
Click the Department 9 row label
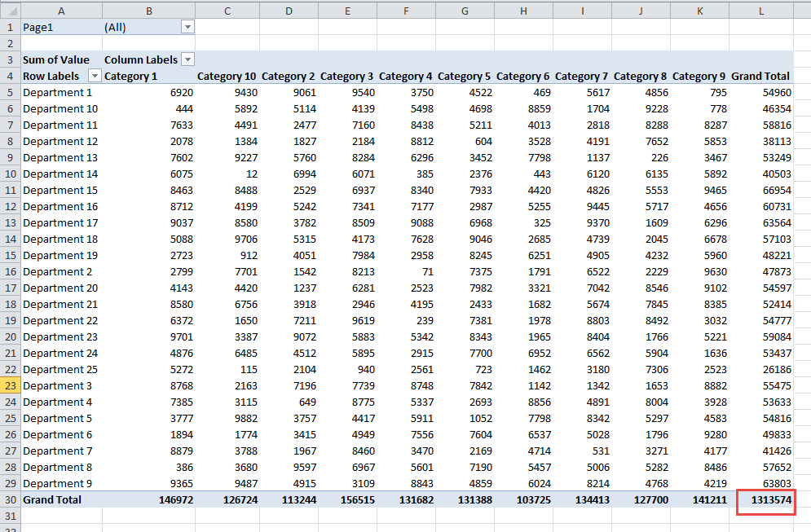[x=61, y=483]
